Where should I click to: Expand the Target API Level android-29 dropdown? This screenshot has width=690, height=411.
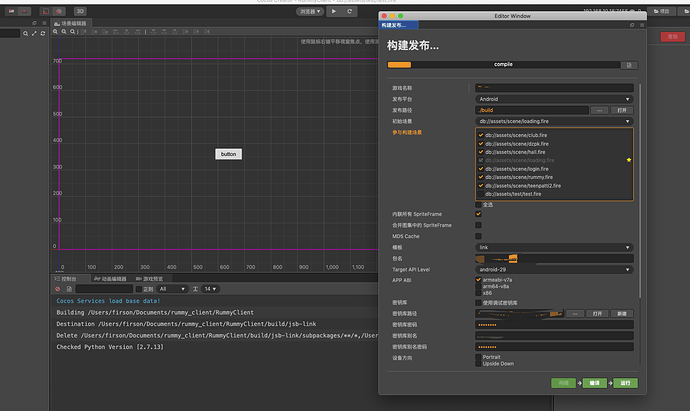tap(554, 269)
